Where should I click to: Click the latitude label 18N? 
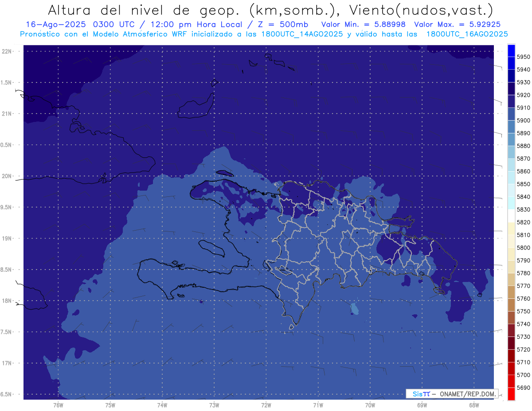tap(7, 301)
